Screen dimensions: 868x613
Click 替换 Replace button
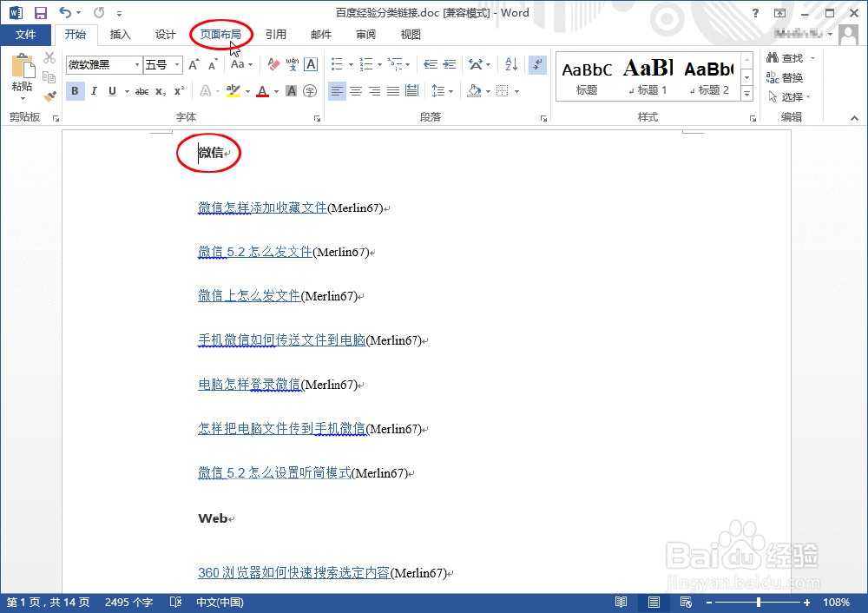(x=785, y=77)
